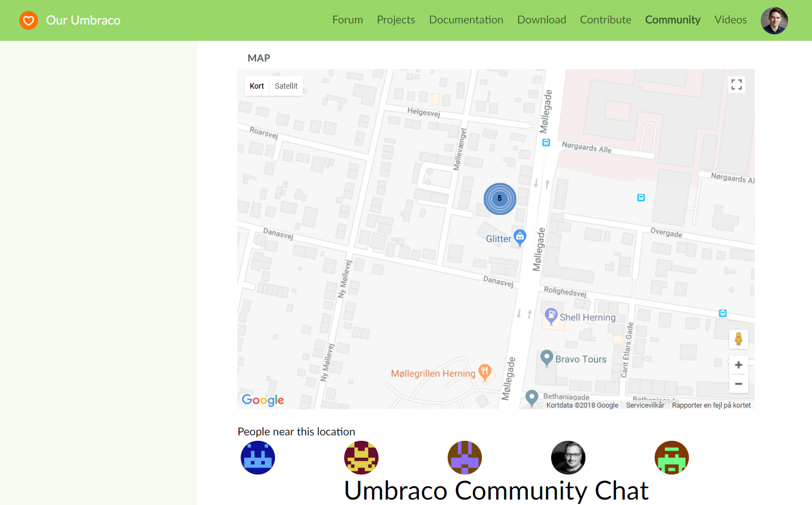Switch the map back to Kort view
This screenshot has width=812, height=505.
coord(256,85)
